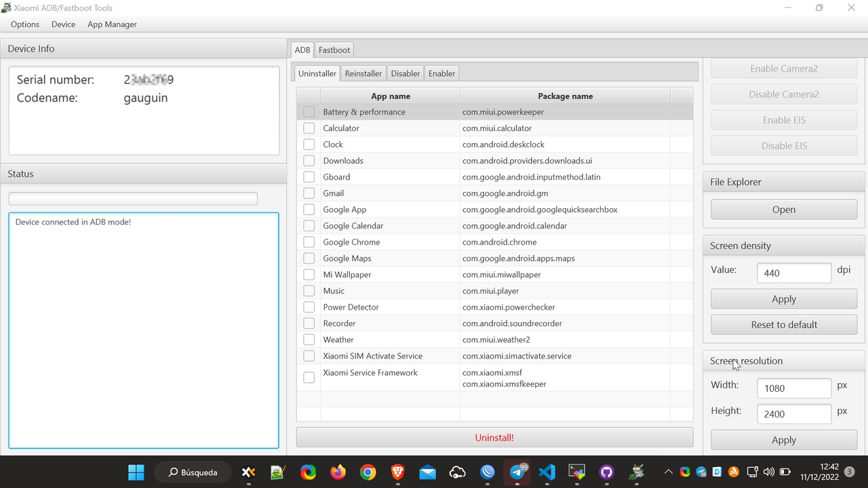Select Recorder app name
Screen dimensions: 868x488
pyautogui.click(x=339, y=323)
